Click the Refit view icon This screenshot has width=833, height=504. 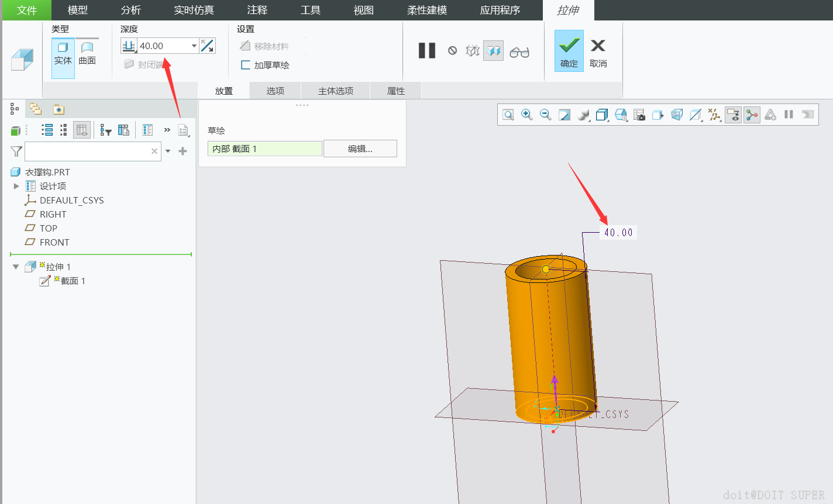508,115
